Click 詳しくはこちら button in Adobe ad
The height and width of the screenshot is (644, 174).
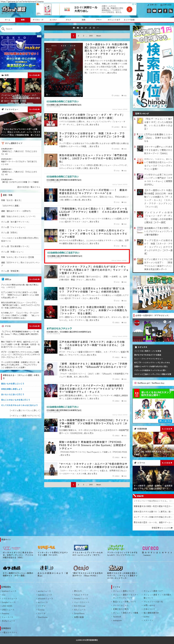coord(165,421)
